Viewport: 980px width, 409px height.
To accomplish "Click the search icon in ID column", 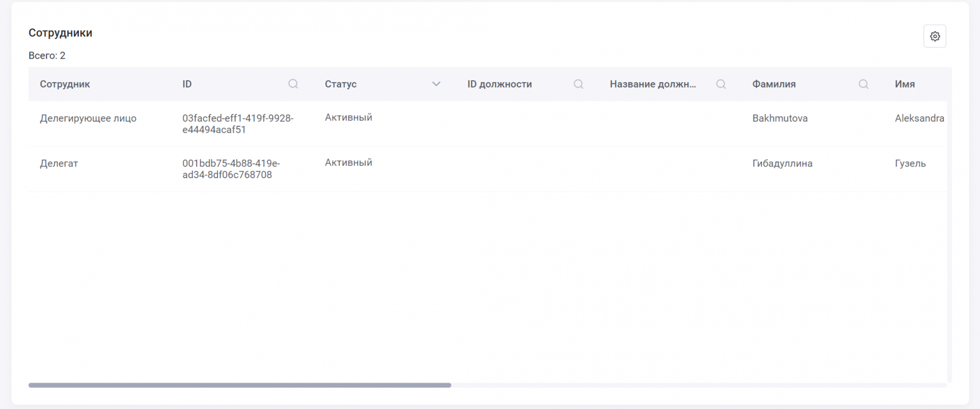I will point(293,84).
